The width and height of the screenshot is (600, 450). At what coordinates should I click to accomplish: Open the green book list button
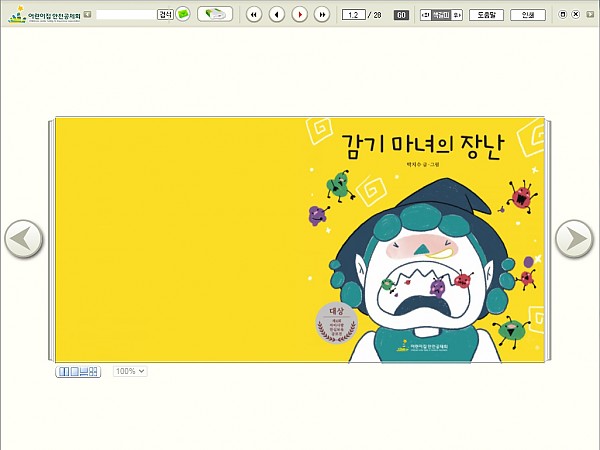215,14
